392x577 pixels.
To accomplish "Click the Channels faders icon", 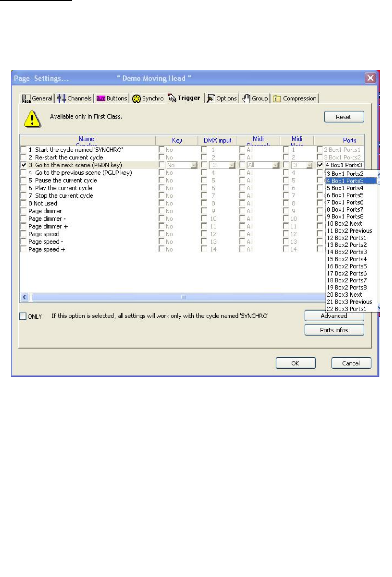I will pos(61,98).
